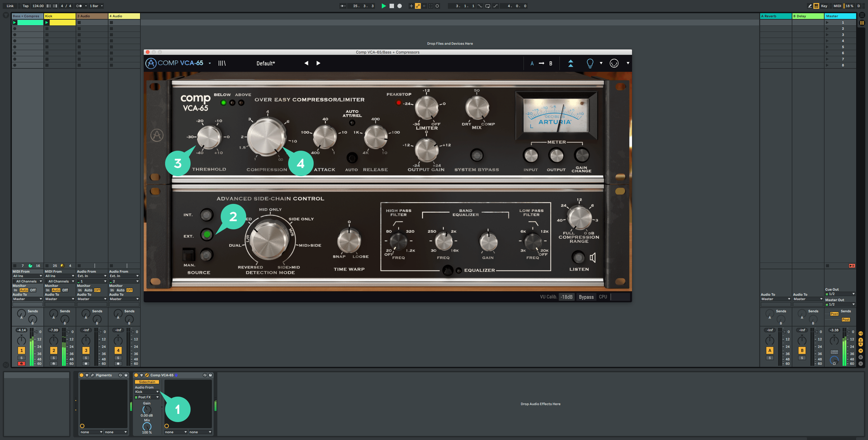Solo track 1 with its S button

(x=21, y=358)
